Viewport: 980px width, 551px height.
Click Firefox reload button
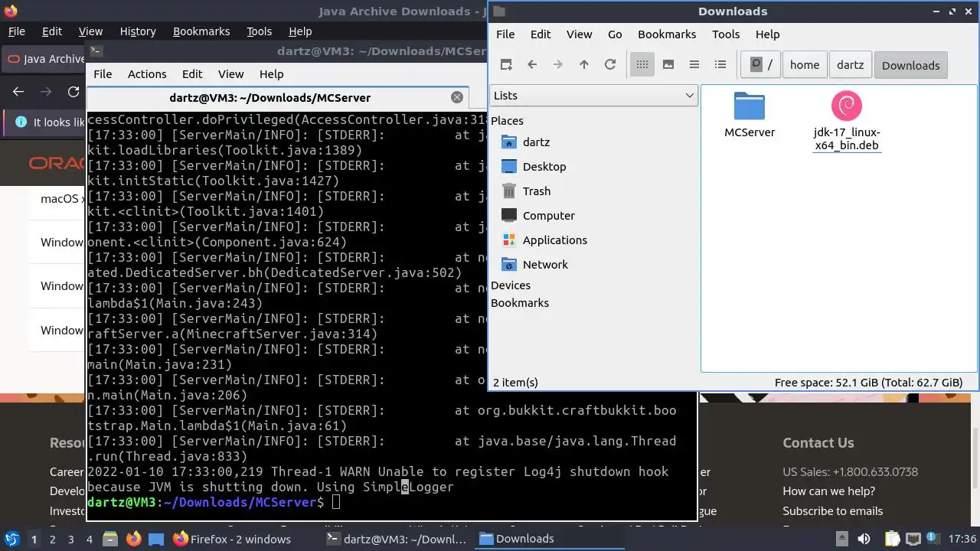73,91
